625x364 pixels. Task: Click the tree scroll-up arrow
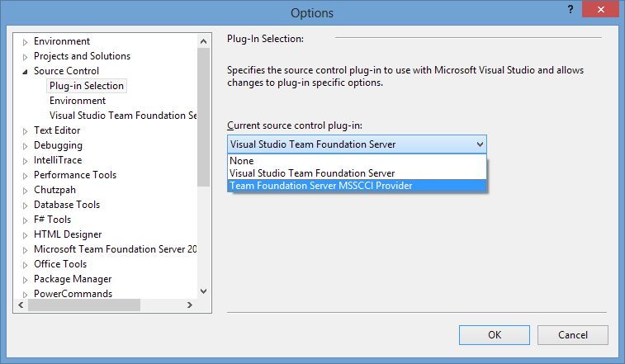pos(203,41)
